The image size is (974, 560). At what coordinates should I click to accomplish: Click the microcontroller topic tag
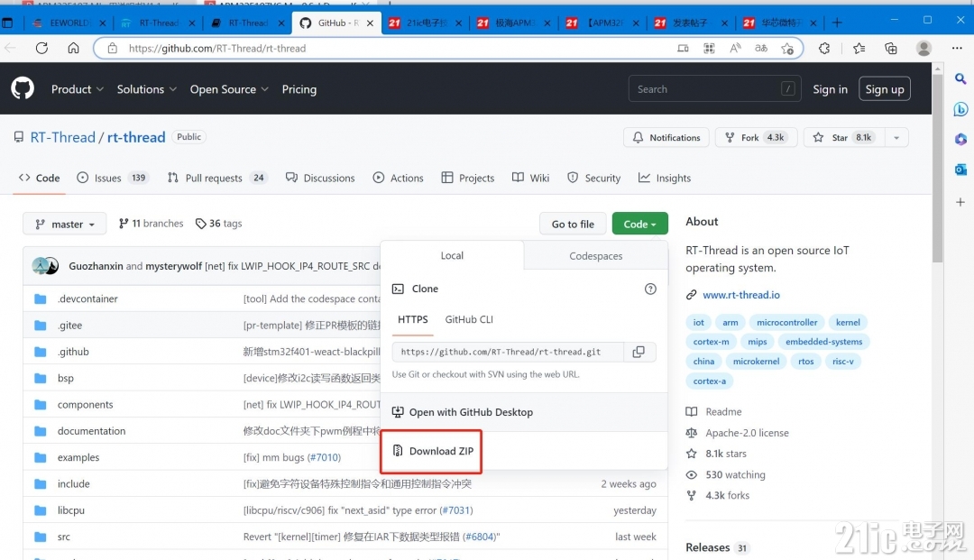point(787,322)
